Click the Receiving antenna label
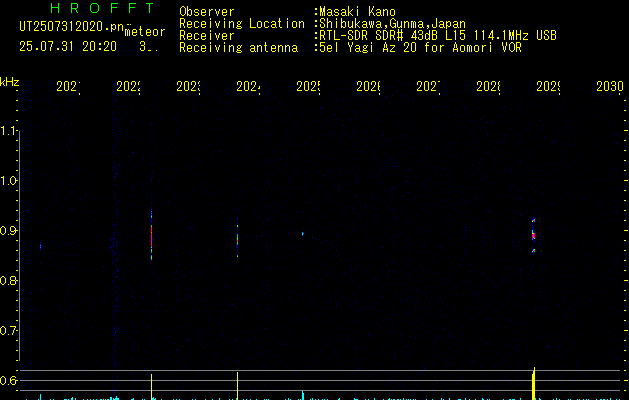629x400 pixels. [x=239, y=48]
